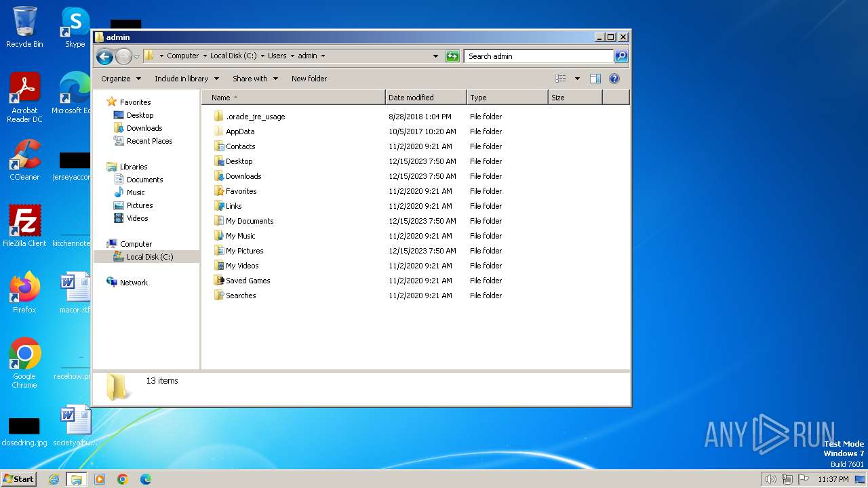This screenshot has height=488, width=868.
Task: Click the search magnifier icon
Action: point(620,56)
